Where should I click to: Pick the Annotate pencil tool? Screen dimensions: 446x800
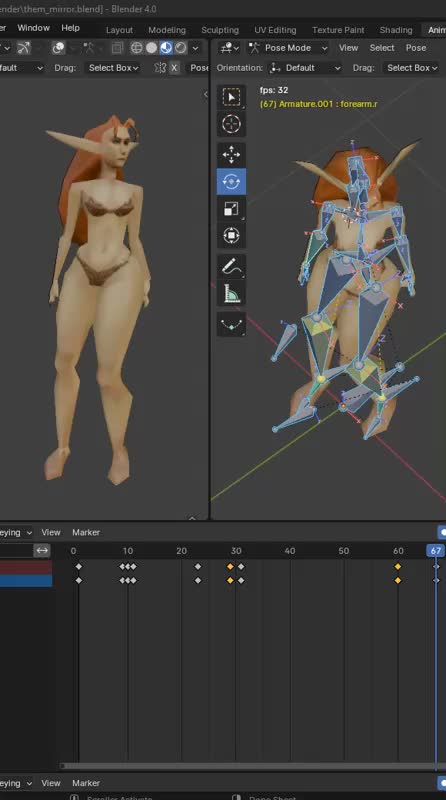point(231,267)
